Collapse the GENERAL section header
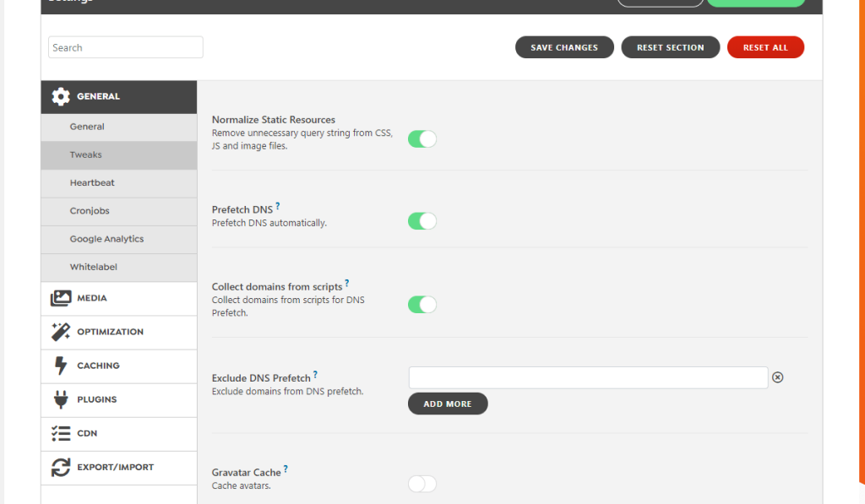 tap(118, 97)
